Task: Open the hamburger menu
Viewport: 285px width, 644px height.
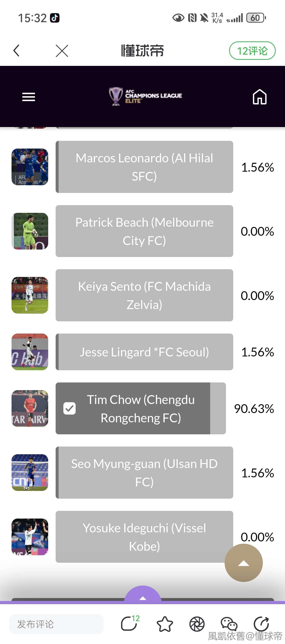Action: (x=28, y=97)
